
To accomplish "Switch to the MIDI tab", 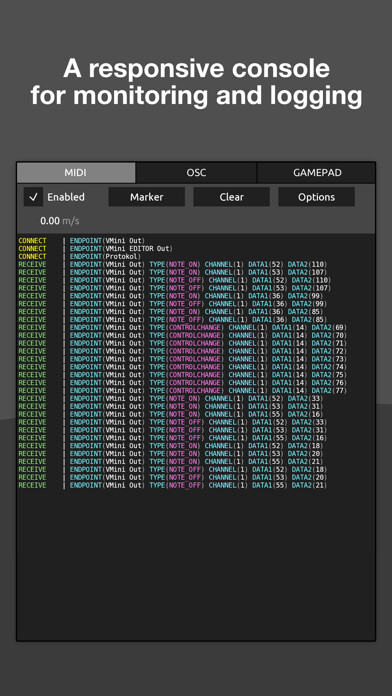I will pyautogui.click(x=76, y=173).
